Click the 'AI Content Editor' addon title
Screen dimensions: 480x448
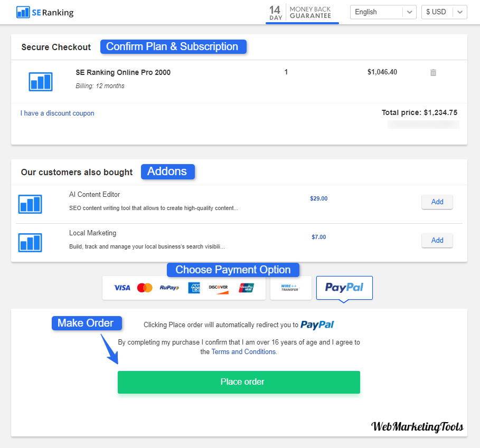coord(95,195)
